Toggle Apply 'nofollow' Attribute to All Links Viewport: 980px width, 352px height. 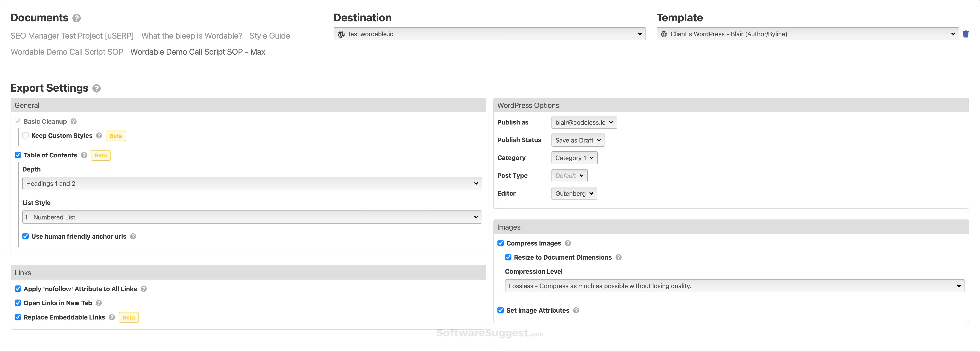coord(18,289)
